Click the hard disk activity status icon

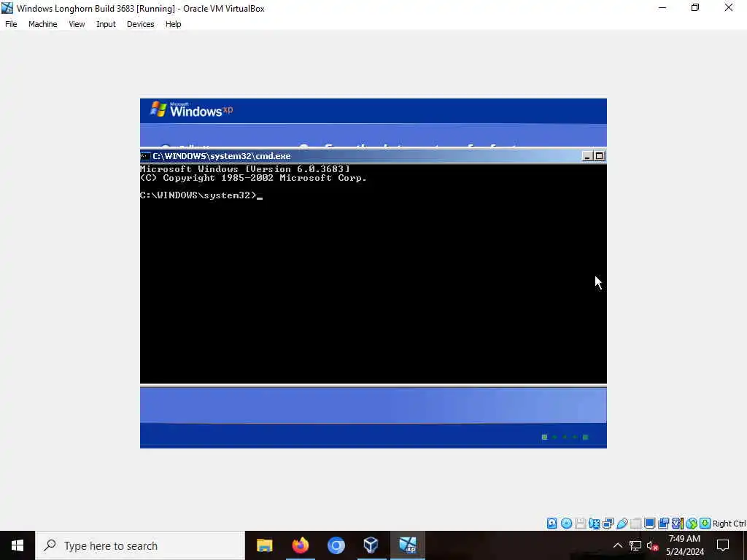tap(551, 524)
